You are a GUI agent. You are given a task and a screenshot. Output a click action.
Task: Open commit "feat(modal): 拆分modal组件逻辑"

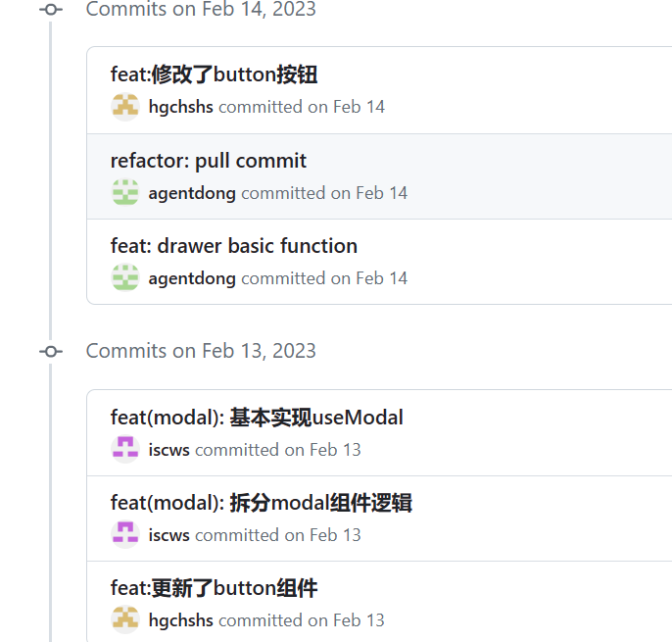(x=261, y=503)
